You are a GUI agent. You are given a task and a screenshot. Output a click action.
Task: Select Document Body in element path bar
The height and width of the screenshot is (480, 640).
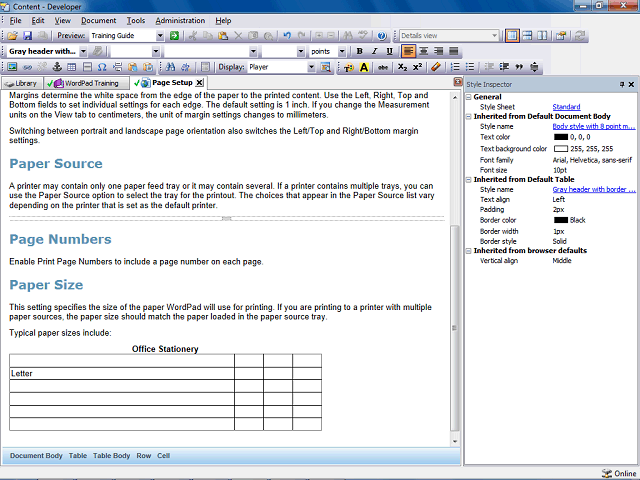coord(36,456)
